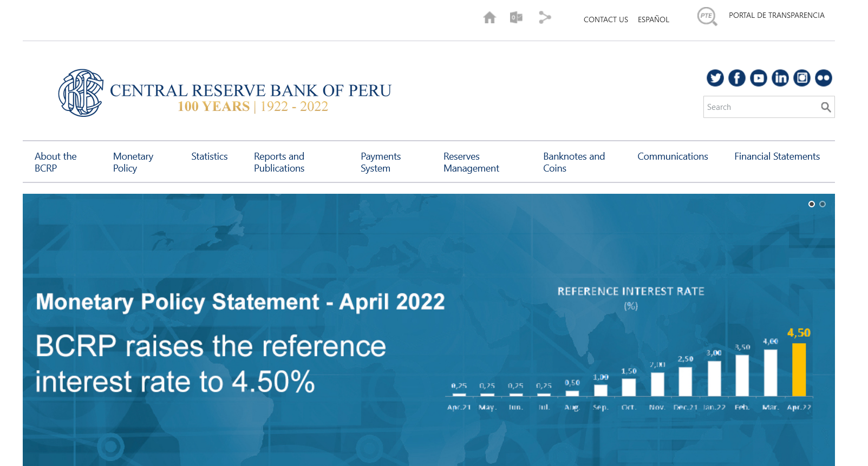
Task: Click the LinkedIn social icon
Action: [x=780, y=78]
